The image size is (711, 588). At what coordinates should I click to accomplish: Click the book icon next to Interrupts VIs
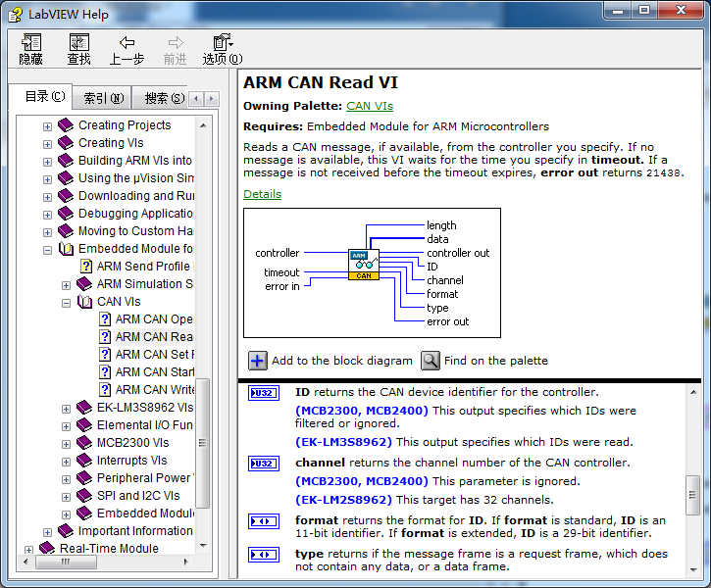point(84,461)
